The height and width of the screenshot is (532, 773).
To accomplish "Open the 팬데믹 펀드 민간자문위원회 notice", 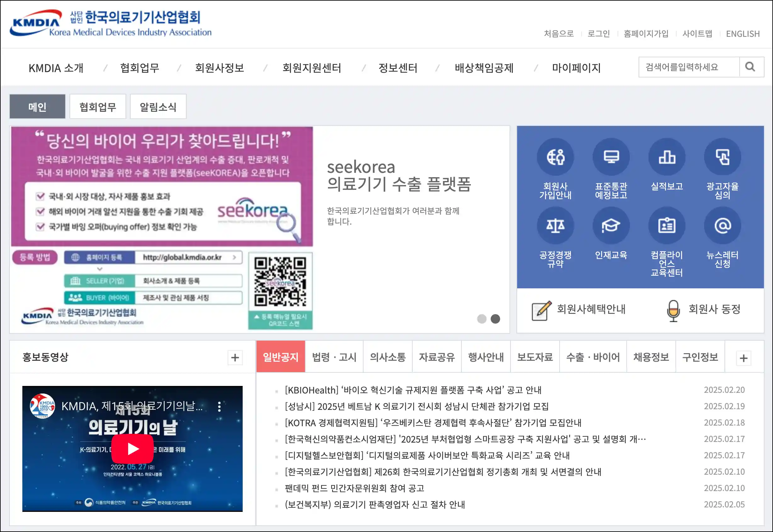I will [x=354, y=488].
